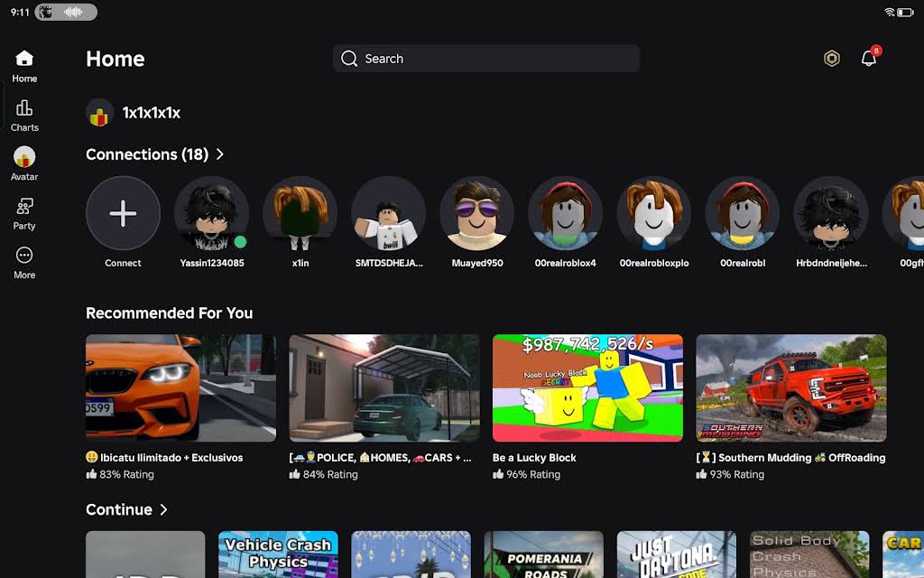The height and width of the screenshot is (578, 924).
Task: Open 00realrobl's avatar
Action: pos(743,213)
